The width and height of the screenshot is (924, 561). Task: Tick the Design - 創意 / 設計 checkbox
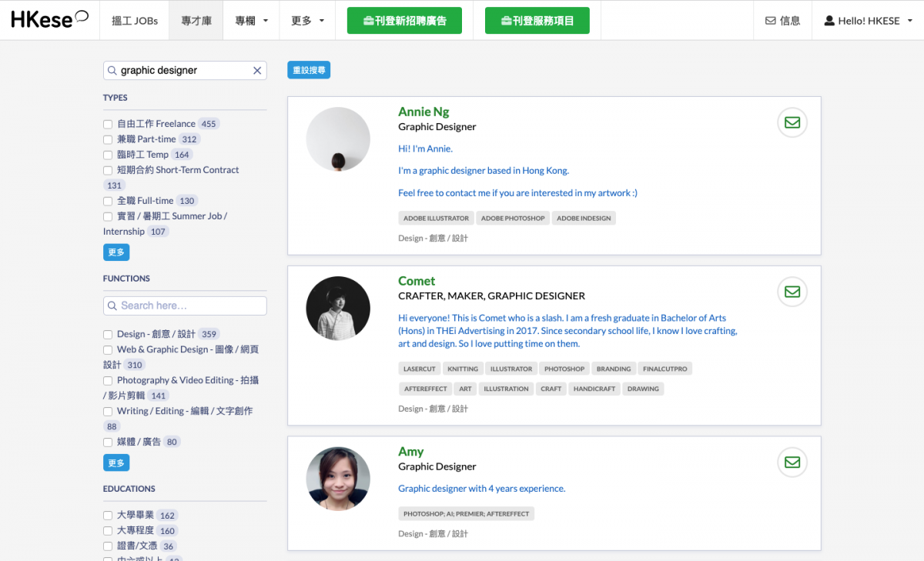pyautogui.click(x=109, y=335)
